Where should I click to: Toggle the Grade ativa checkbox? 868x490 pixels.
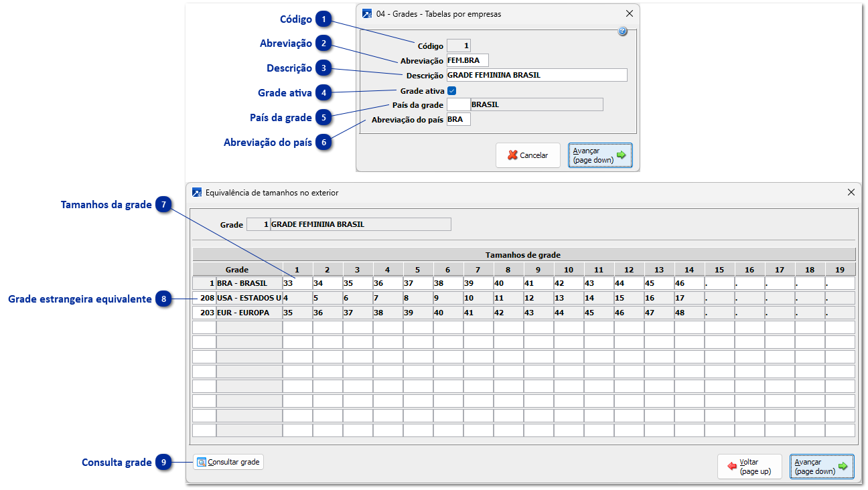coord(452,90)
